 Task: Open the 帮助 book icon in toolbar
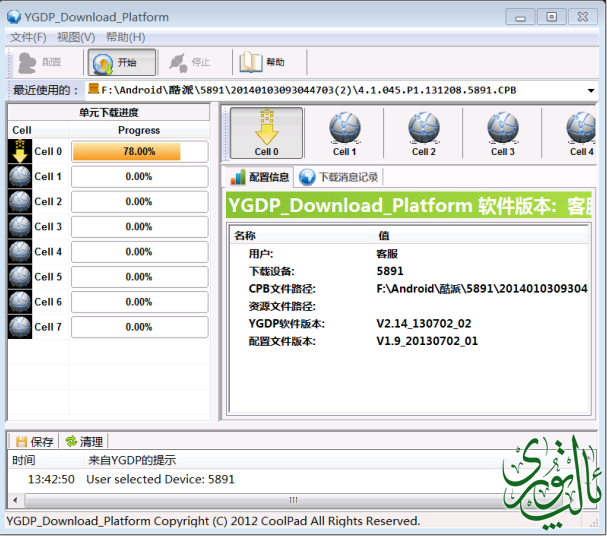point(250,62)
